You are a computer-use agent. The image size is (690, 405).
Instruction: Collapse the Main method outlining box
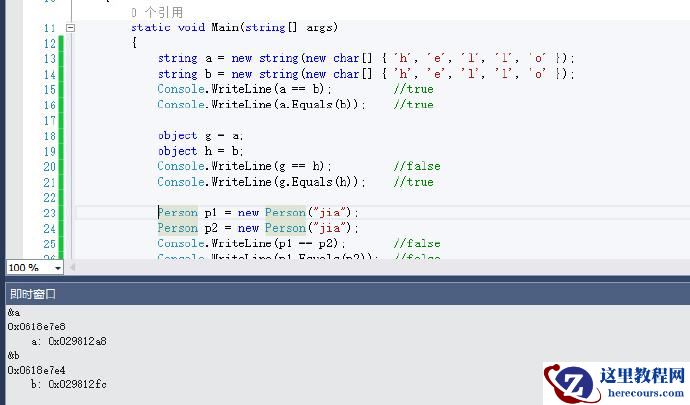[70, 28]
